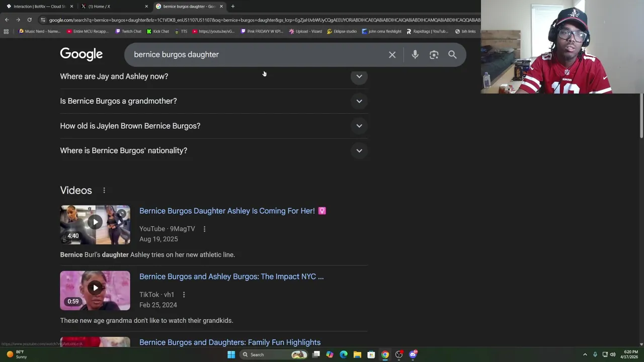Open Microsoft Store from taskbar
Image resolution: width=644 pixels, height=362 pixels.
click(x=371, y=354)
